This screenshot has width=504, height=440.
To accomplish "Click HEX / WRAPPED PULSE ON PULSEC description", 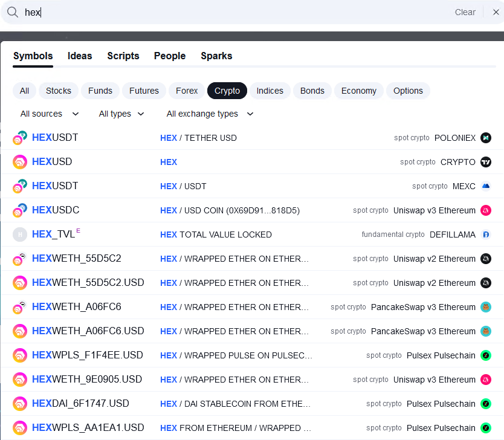I will coord(236,355).
